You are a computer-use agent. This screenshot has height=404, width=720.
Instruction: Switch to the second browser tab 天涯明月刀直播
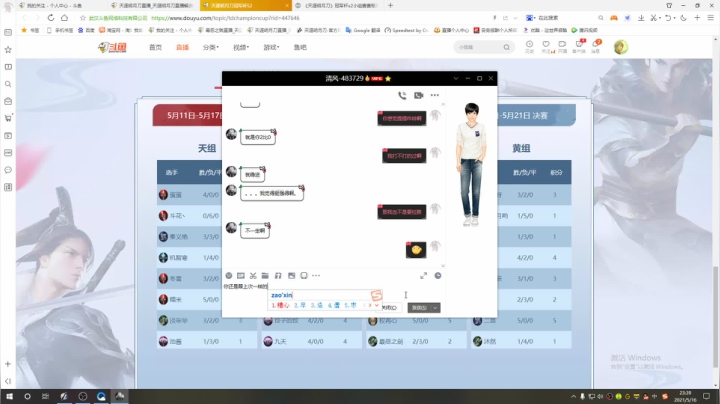click(x=154, y=6)
